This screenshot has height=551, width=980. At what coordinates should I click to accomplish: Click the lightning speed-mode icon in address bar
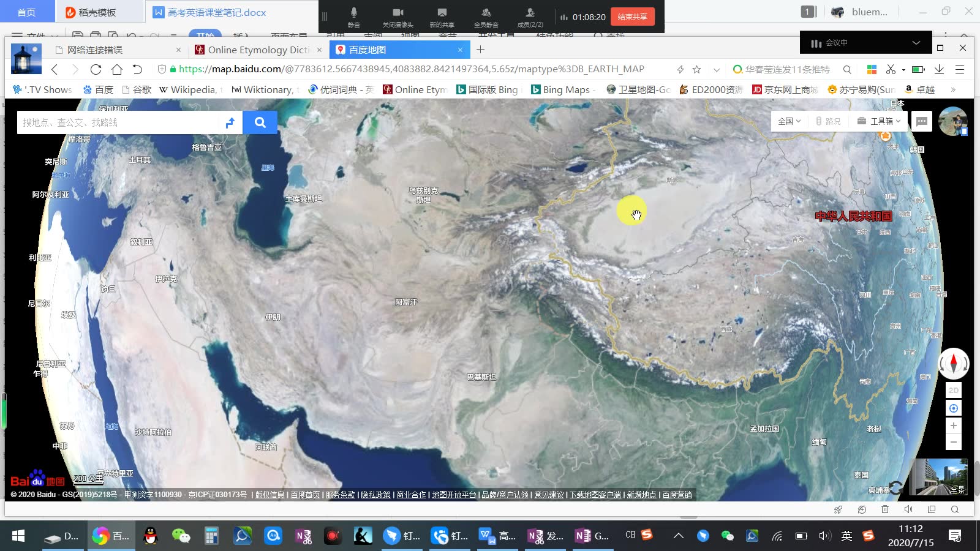point(680,69)
